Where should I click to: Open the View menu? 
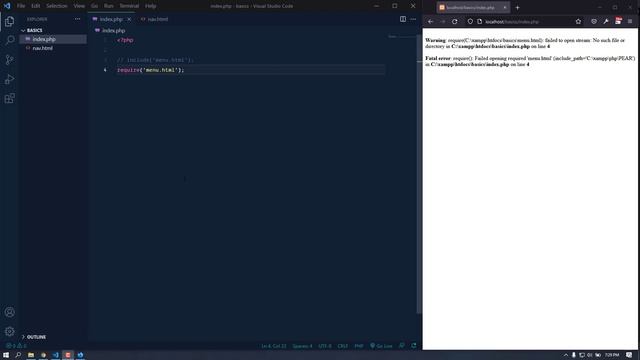point(79,6)
